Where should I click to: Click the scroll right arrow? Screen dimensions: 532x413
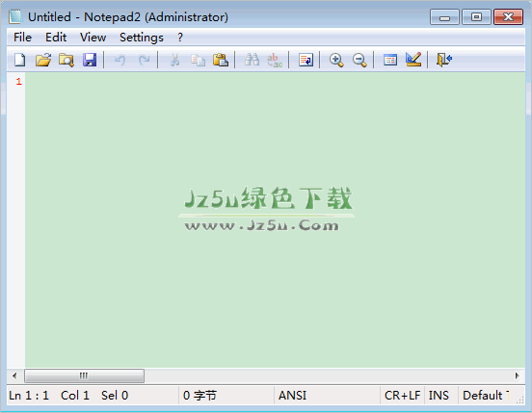click(518, 375)
